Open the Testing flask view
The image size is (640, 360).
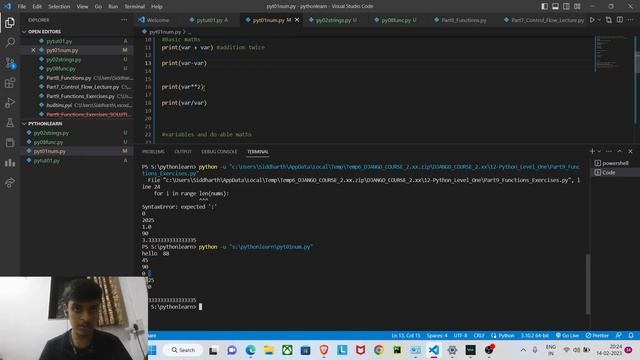pyautogui.click(x=10, y=123)
